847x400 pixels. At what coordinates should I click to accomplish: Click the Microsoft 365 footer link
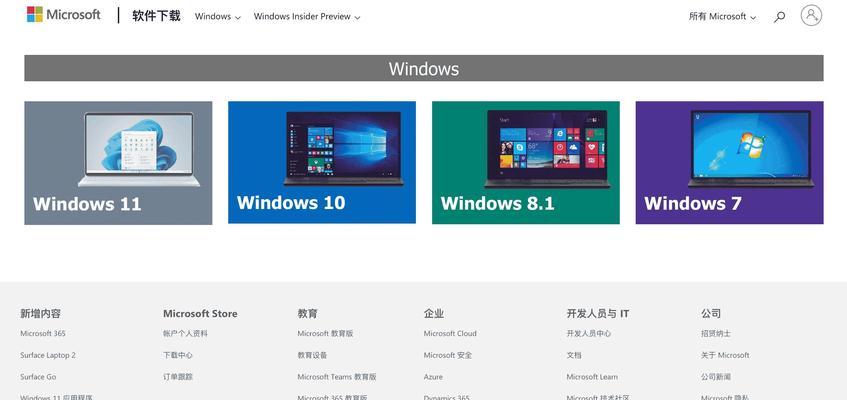click(43, 334)
